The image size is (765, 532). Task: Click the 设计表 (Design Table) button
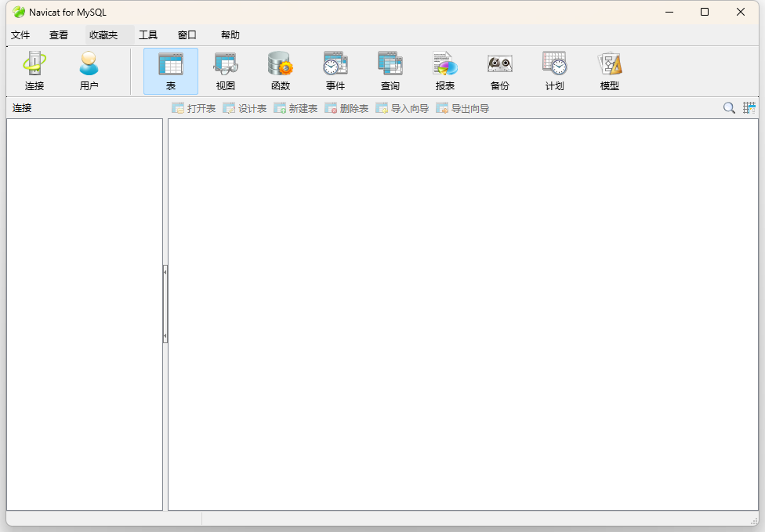(x=245, y=108)
